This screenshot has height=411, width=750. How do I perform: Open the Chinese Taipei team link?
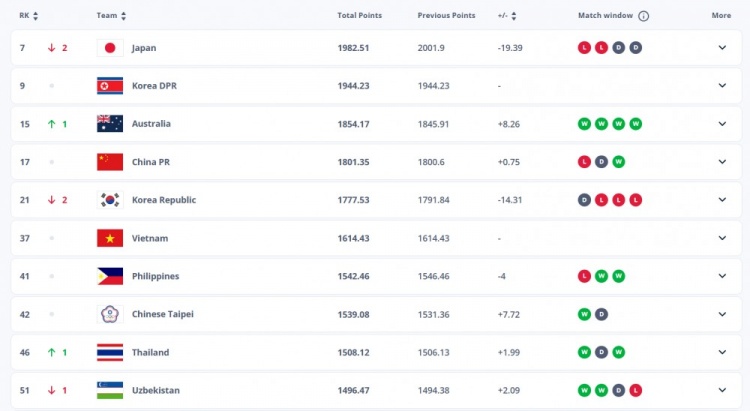point(163,314)
